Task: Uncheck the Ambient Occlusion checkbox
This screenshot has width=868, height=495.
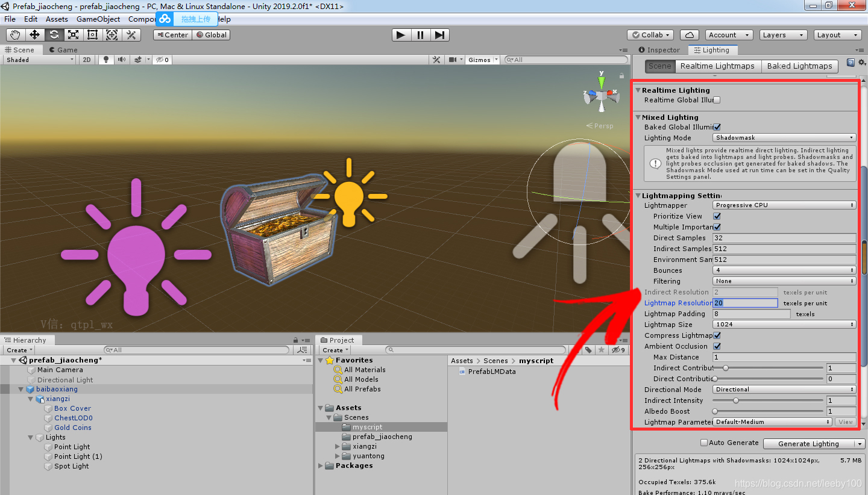Action: click(717, 346)
